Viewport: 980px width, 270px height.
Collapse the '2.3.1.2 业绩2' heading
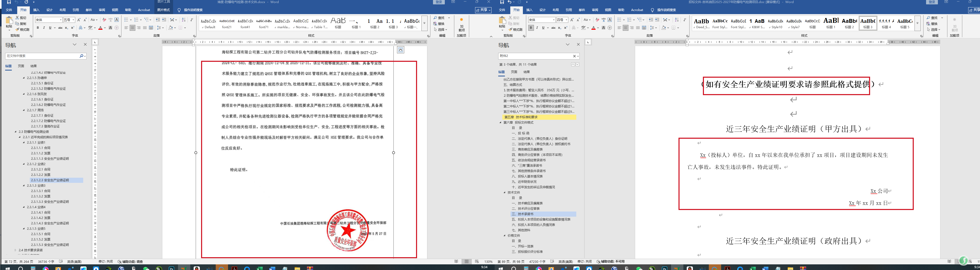tap(24, 164)
